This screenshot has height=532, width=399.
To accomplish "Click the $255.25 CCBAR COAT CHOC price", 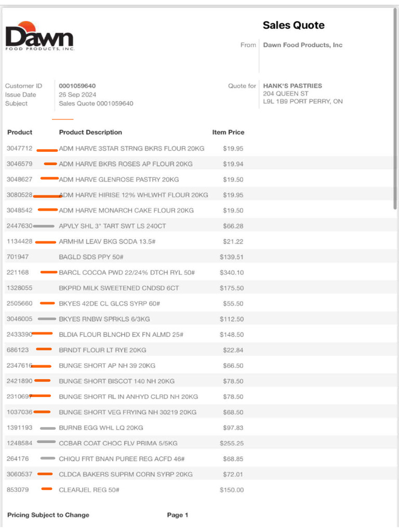I will click(231, 443).
